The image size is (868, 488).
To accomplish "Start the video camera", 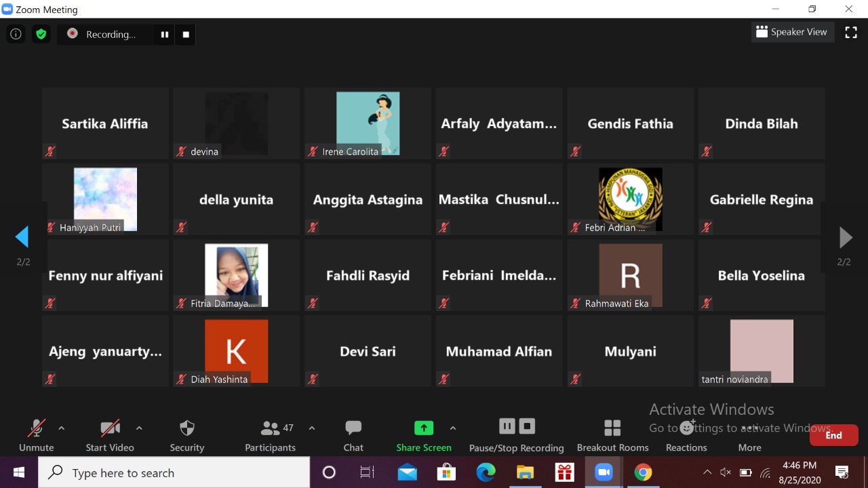I will point(110,435).
